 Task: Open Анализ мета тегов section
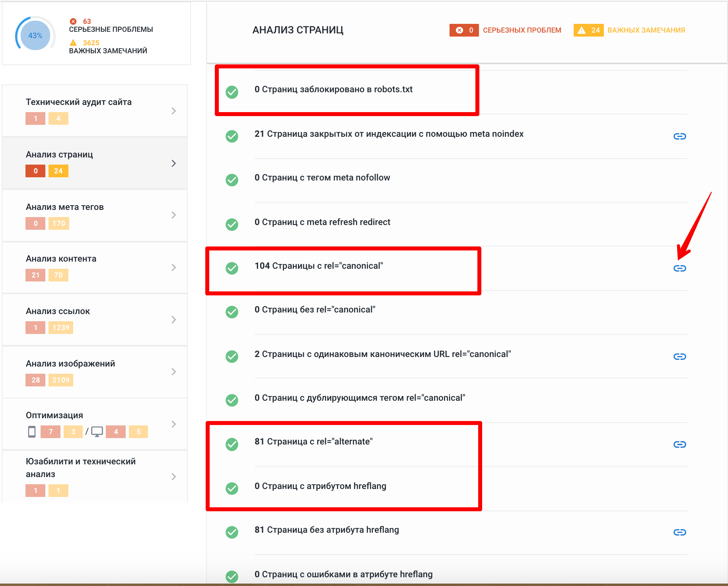(x=95, y=215)
